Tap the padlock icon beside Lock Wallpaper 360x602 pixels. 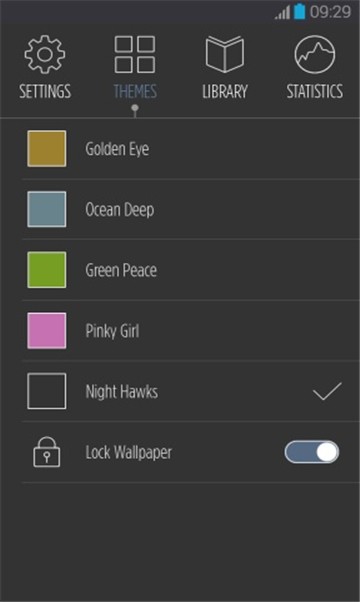pyautogui.click(x=46, y=452)
